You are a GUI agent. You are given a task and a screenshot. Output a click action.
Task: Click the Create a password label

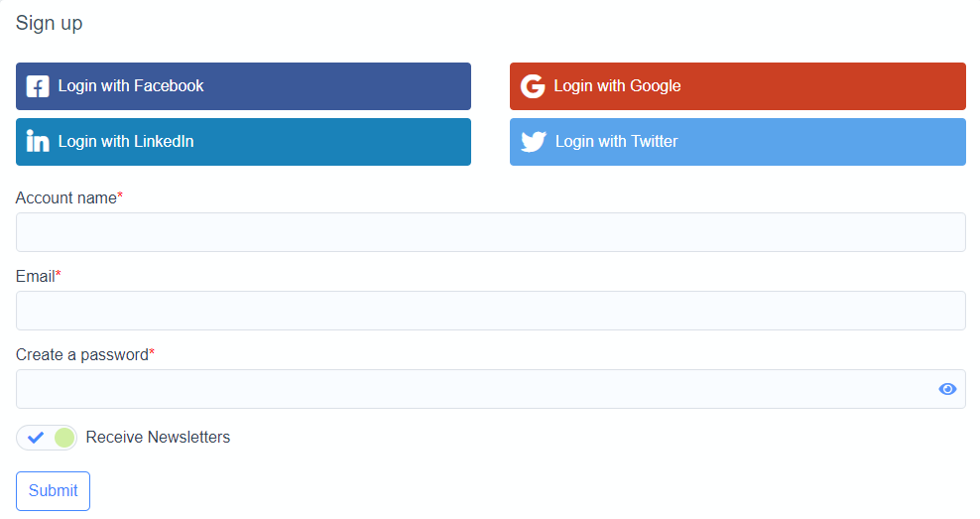click(82, 354)
